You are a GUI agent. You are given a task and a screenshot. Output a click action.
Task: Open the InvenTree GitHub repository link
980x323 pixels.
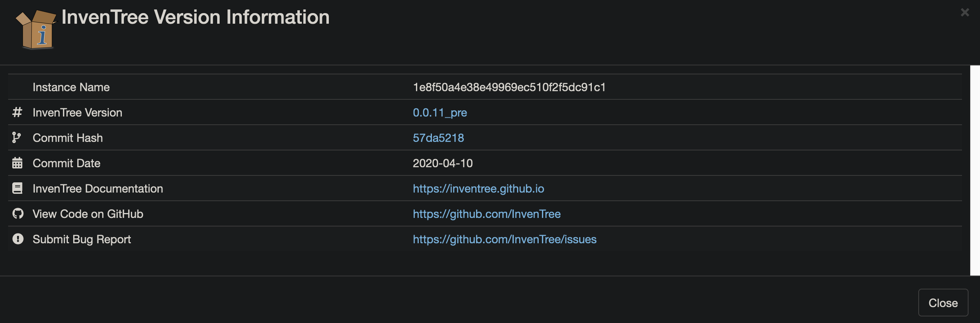(487, 214)
